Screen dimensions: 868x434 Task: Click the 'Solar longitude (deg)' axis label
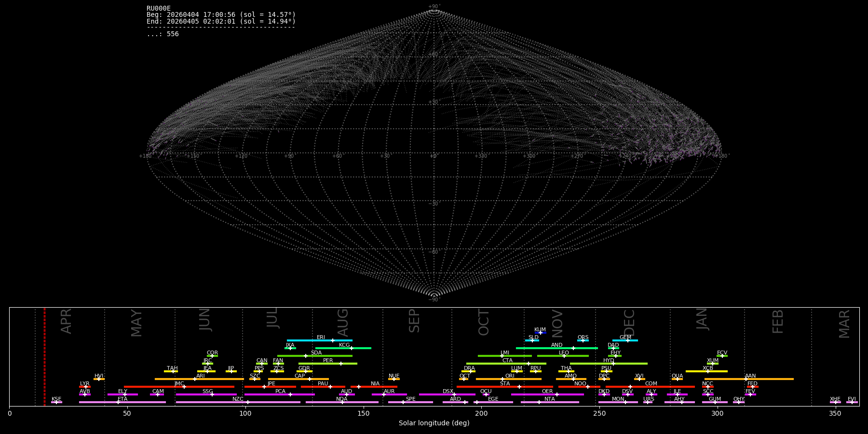click(x=434, y=423)
